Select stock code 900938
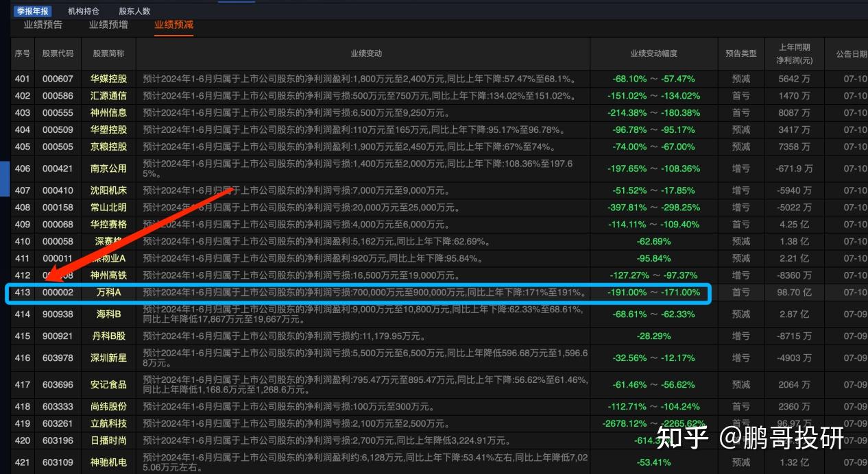868x474 pixels. coord(58,314)
